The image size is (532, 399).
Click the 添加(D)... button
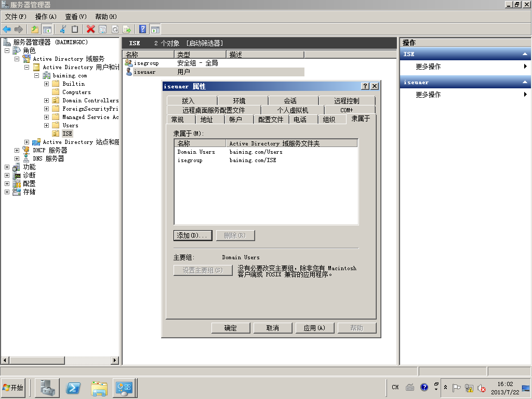(193, 235)
